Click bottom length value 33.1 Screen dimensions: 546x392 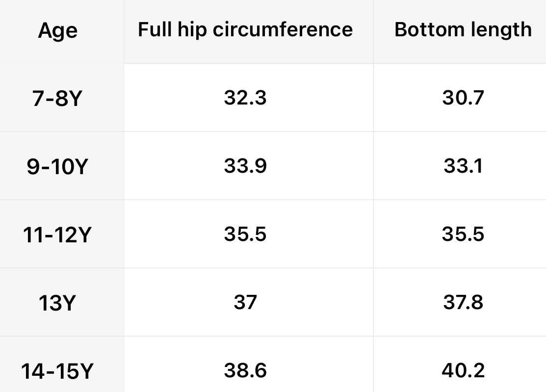(463, 166)
